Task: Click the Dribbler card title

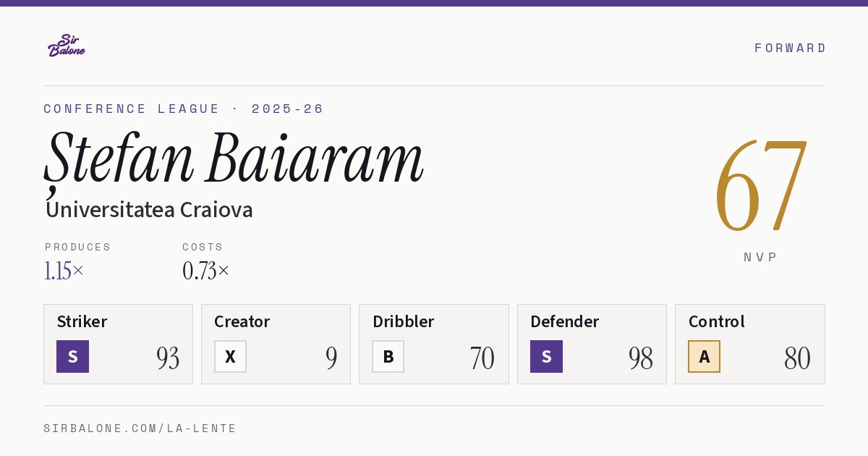Action: [403, 321]
